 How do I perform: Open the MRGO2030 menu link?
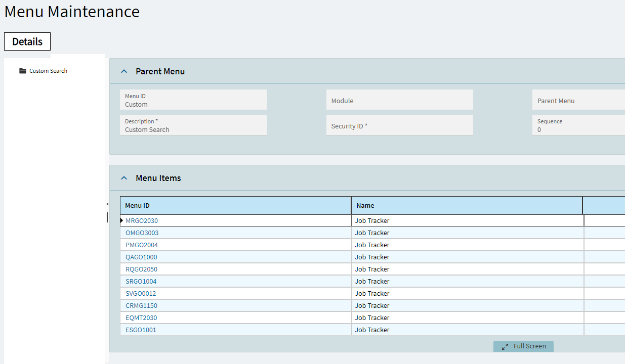pos(142,221)
